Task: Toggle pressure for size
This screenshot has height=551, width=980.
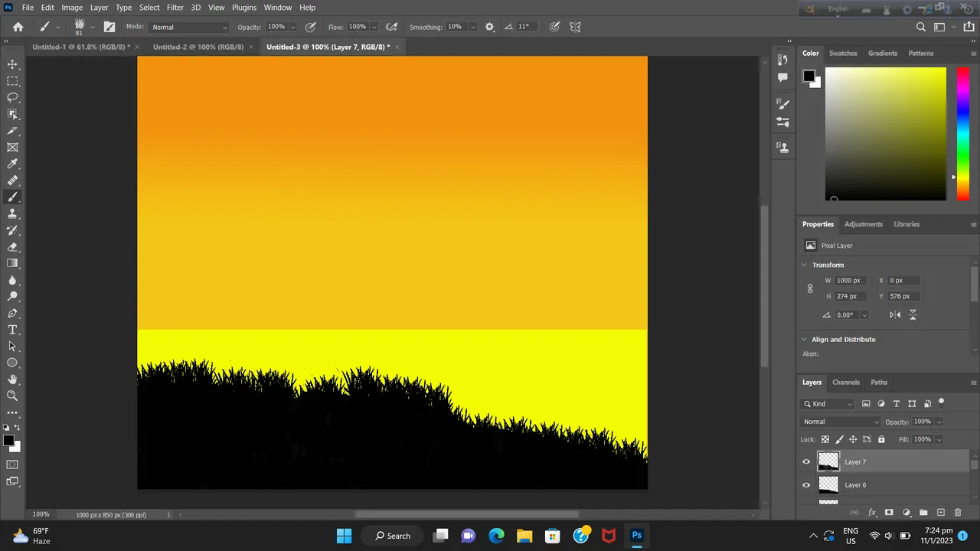Action: tap(554, 27)
